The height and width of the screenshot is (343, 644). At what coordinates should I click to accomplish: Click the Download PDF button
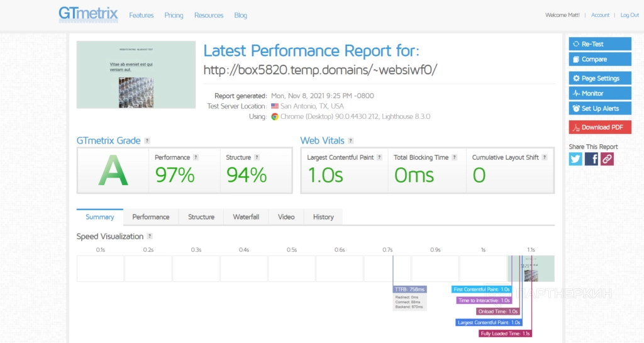pyautogui.click(x=599, y=127)
